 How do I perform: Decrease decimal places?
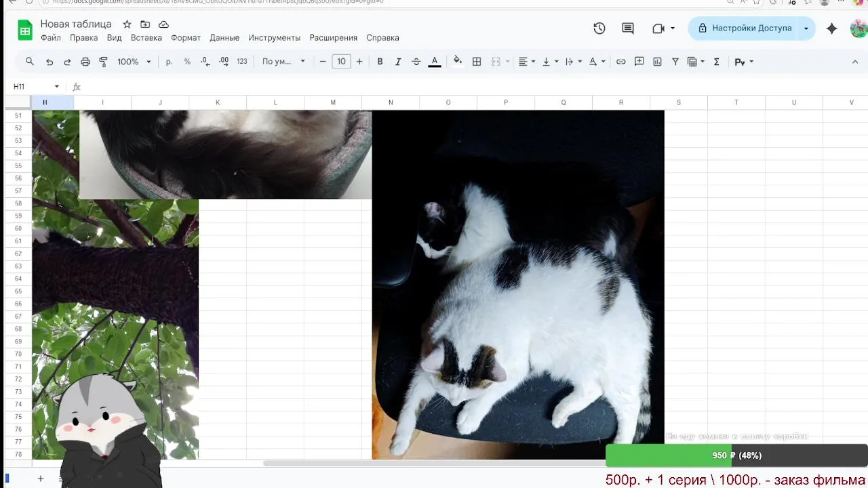click(x=205, y=62)
